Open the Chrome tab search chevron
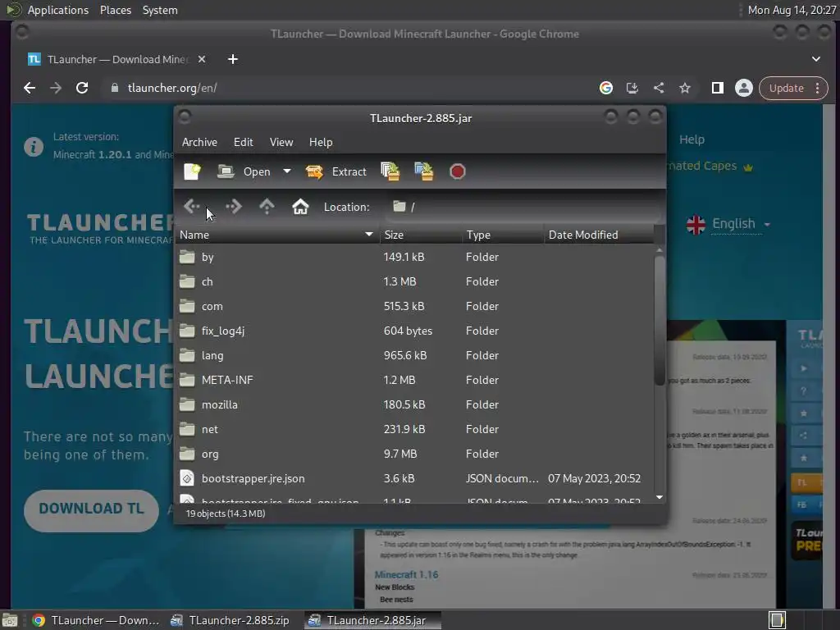 point(816,59)
